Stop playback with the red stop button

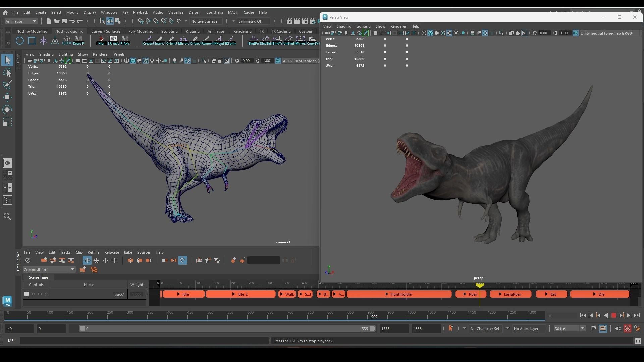(x=614, y=315)
